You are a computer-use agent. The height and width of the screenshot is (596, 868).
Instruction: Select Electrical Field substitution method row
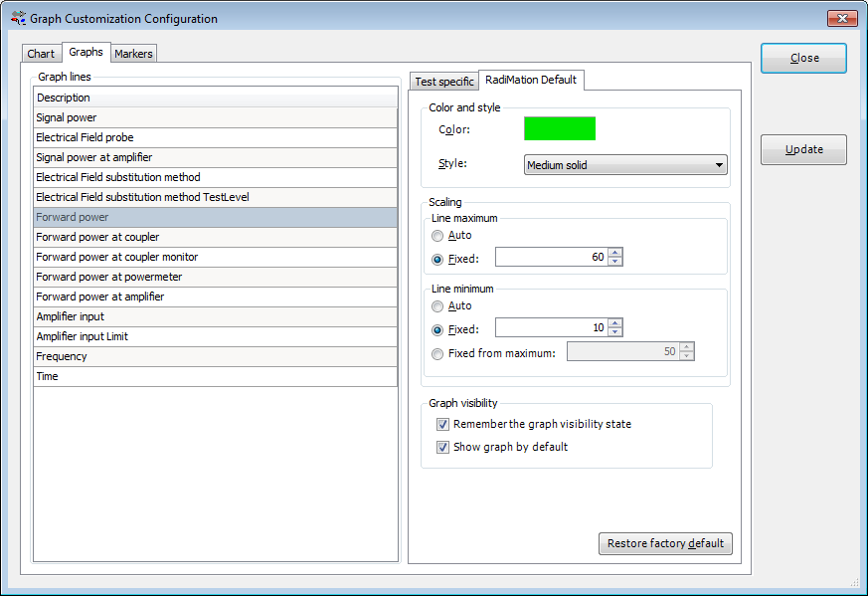click(x=216, y=177)
